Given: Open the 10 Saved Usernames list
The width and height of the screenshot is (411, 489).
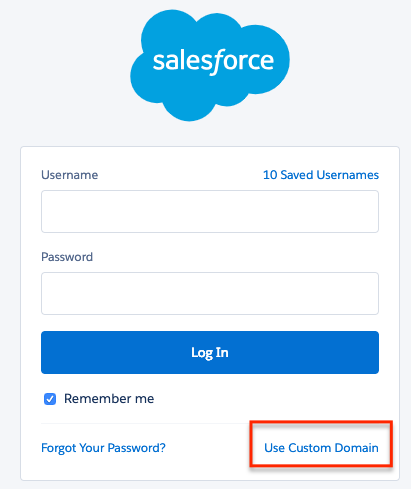Looking at the screenshot, I should (x=321, y=175).
